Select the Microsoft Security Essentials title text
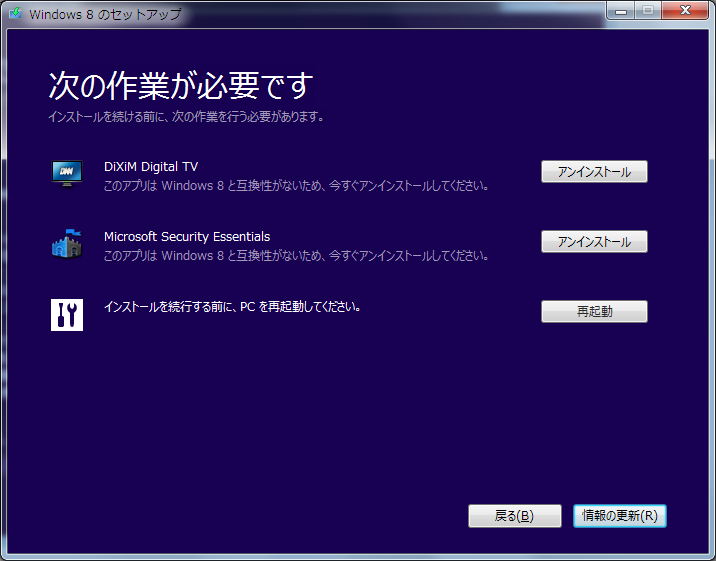The width and height of the screenshot is (716, 561). click(x=187, y=236)
